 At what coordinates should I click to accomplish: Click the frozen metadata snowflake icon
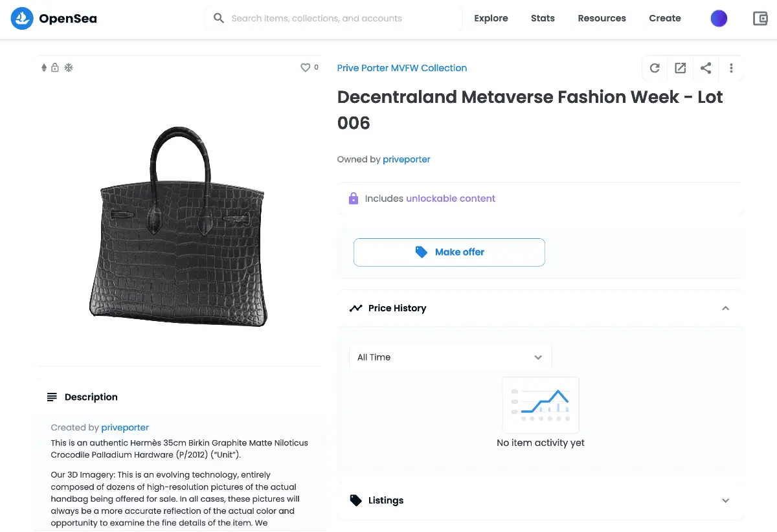pos(69,67)
